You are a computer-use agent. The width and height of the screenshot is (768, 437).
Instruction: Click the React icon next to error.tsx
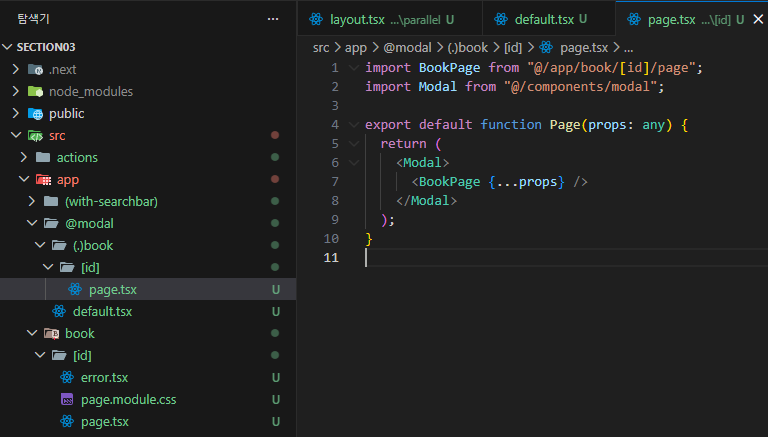coord(67,377)
